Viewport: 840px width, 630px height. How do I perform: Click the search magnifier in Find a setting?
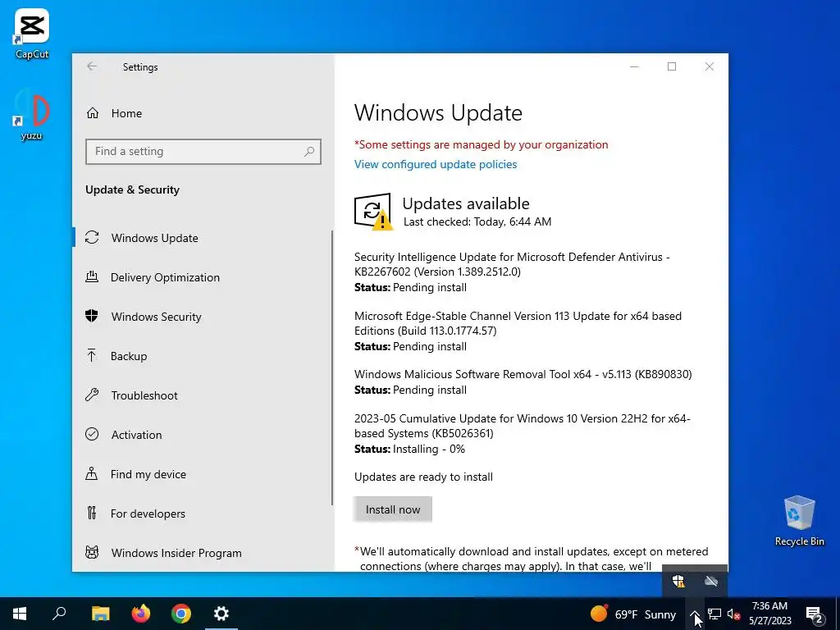309,152
